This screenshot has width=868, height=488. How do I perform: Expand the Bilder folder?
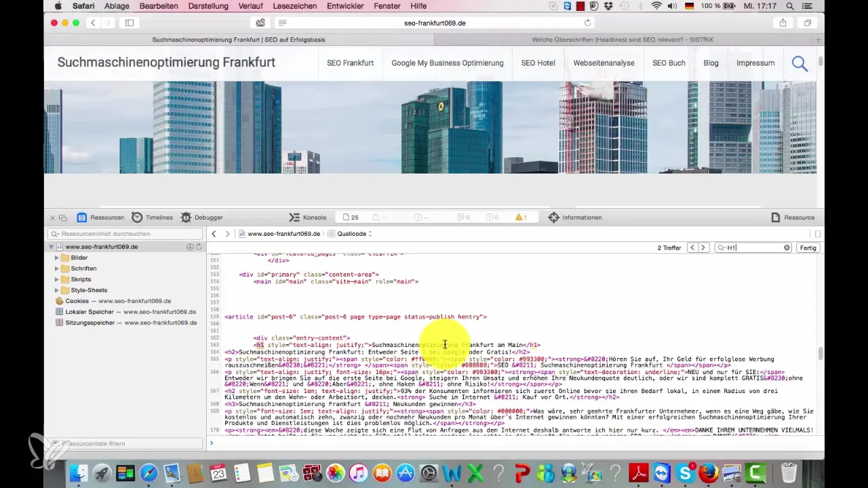[57, 258]
